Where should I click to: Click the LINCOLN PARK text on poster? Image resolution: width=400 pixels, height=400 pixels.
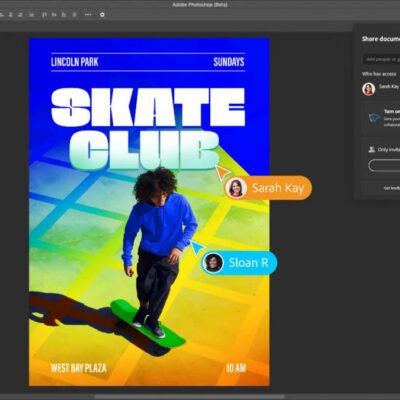75,62
